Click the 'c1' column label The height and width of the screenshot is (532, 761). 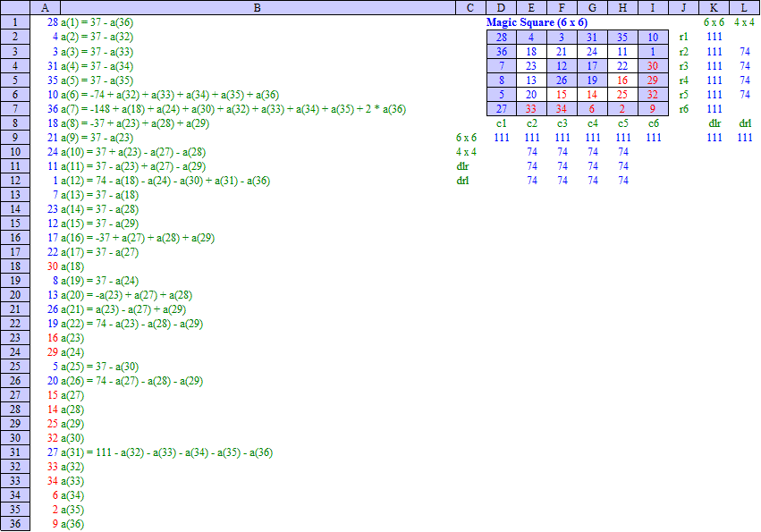point(502,123)
